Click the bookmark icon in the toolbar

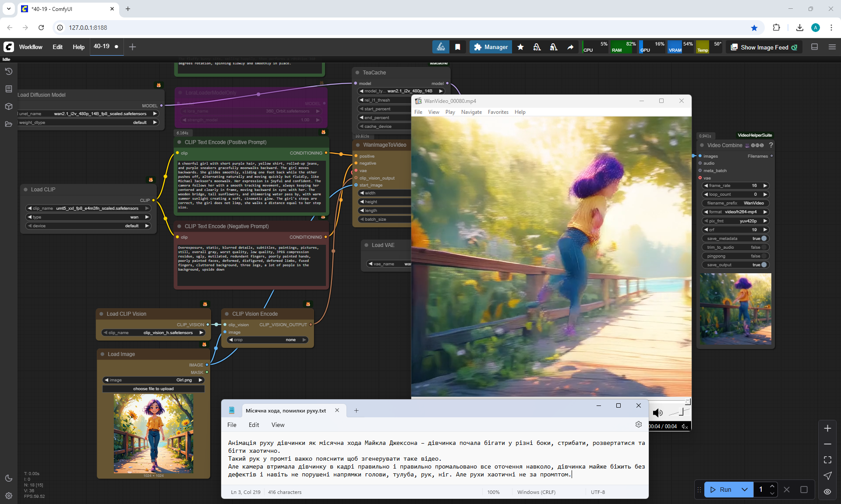tap(457, 47)
